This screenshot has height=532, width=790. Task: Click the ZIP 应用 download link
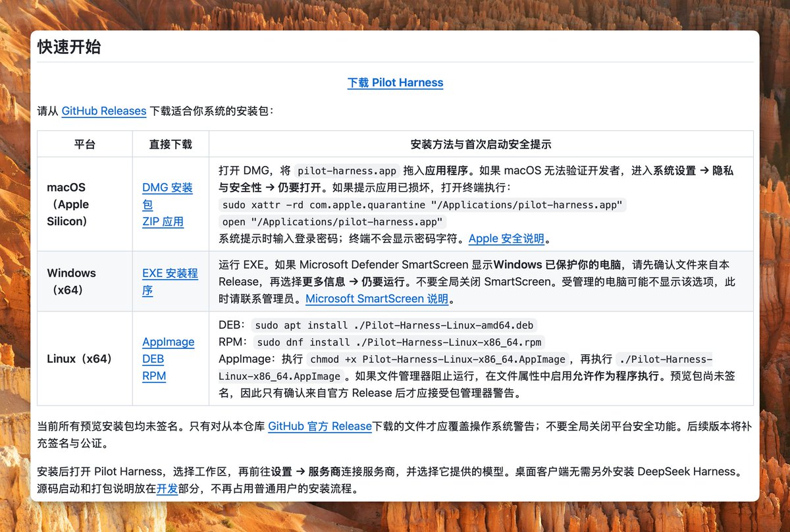coord(163,222)
